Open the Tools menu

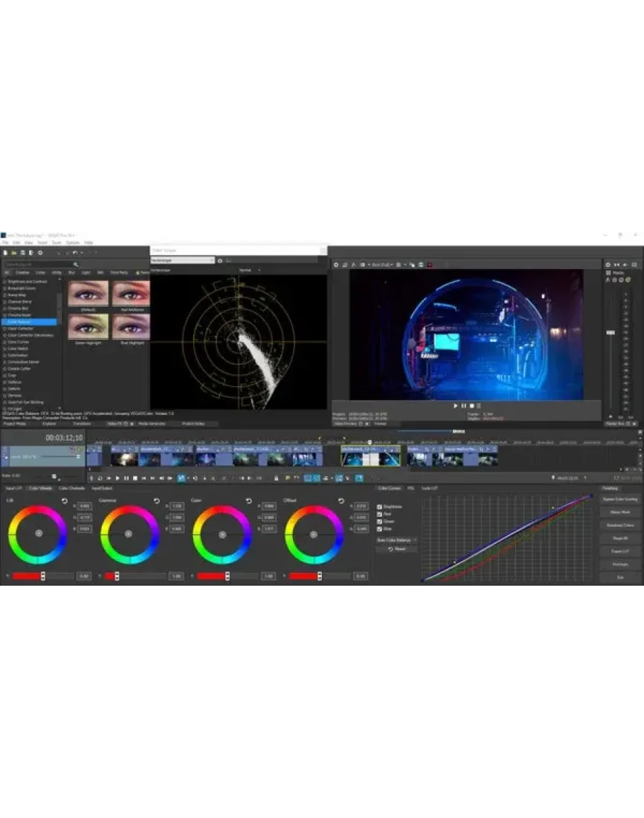pyautogui.click(x=56, y=242)
